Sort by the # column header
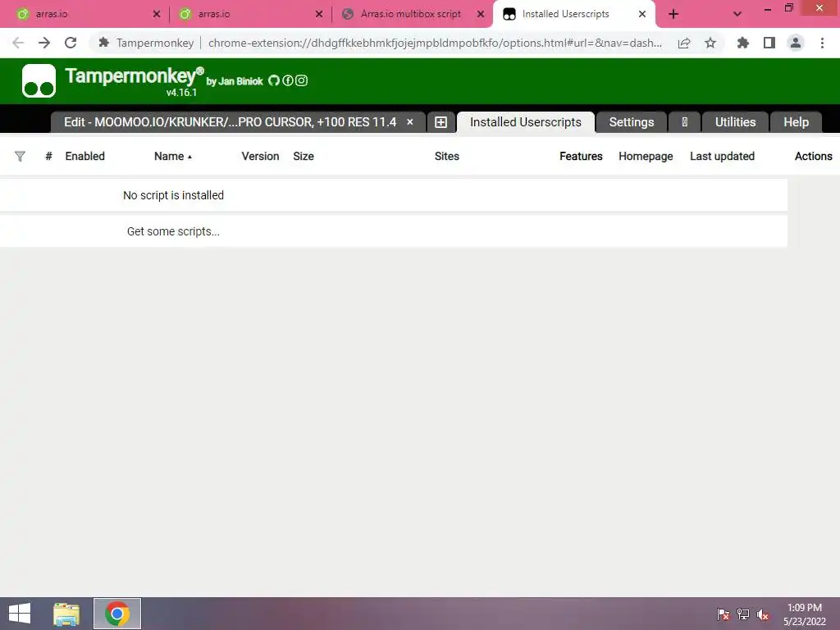Screen dimensions: 840x630 coord(48,157)
